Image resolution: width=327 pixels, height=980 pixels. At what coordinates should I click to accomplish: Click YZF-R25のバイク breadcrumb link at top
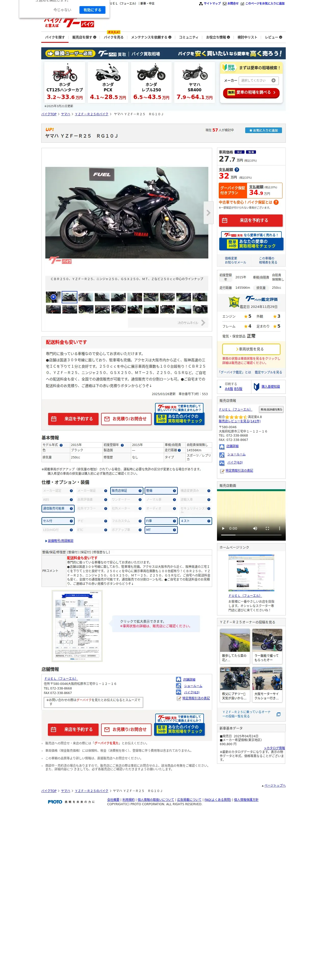(x=92, y=114)
